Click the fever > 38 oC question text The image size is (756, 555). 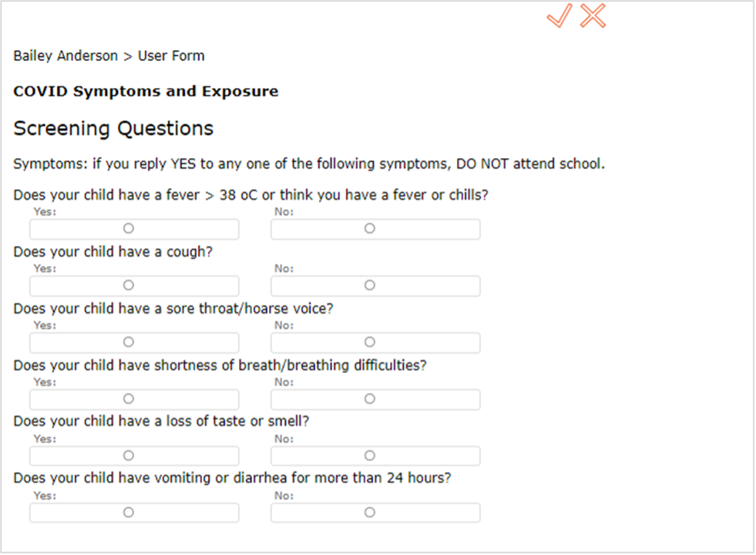point(250,195)
